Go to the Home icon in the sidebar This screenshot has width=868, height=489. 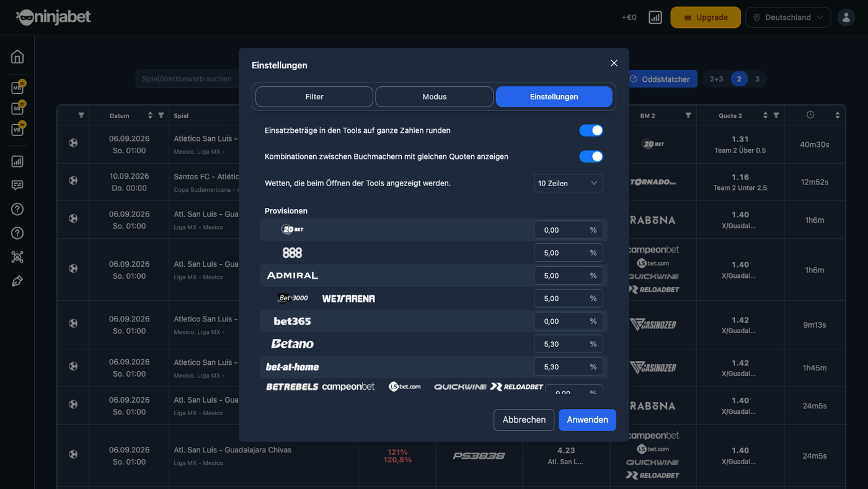pos(17,57)
